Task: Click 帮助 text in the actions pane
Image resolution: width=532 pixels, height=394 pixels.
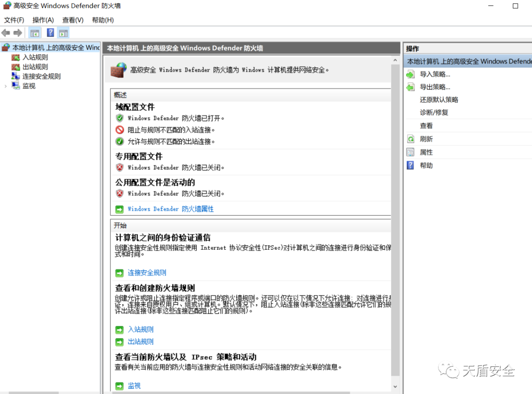Action: pyautogui.click(x=426, y=165)
